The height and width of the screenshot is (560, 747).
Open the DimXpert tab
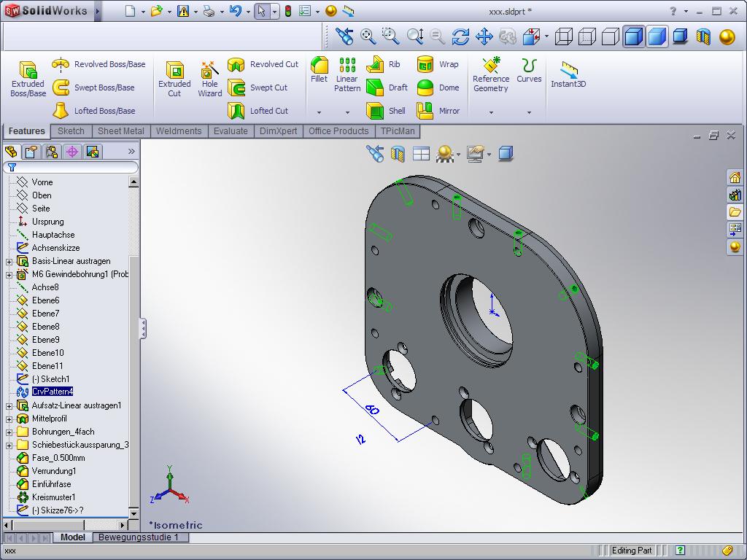tap(278, 131)
